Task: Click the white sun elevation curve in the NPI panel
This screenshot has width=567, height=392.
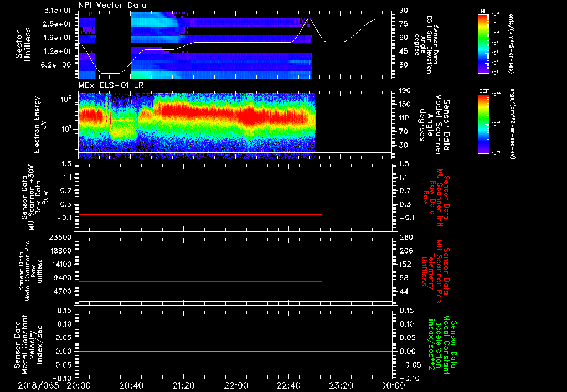Action: click(x=235, y=42)
